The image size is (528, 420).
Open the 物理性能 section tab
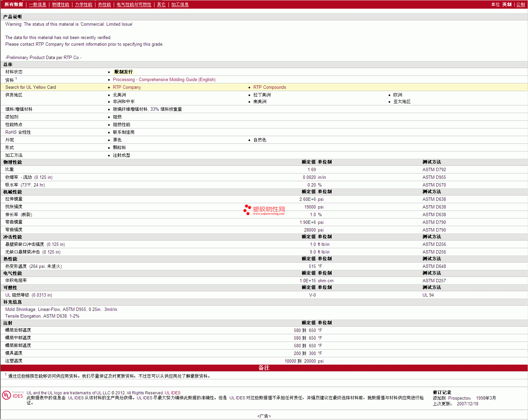[60, 4]
